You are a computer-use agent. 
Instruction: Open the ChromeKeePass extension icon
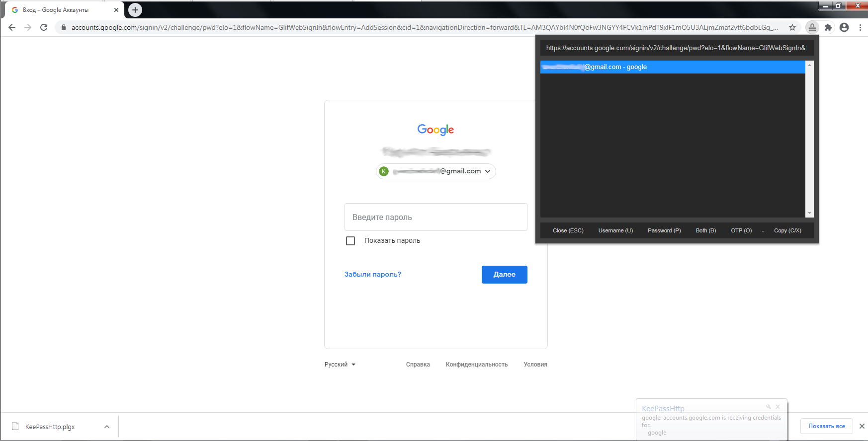coord(812,27)
